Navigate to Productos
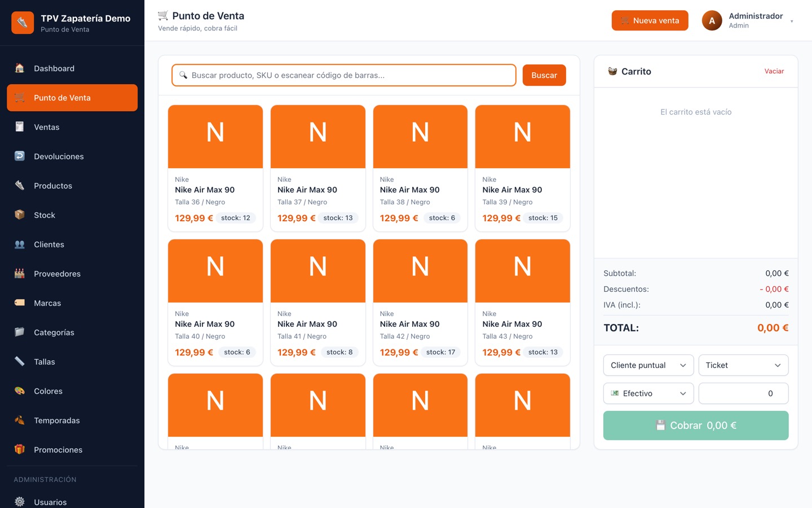Viewport: 812px width, 508px height. coord(72,186)
